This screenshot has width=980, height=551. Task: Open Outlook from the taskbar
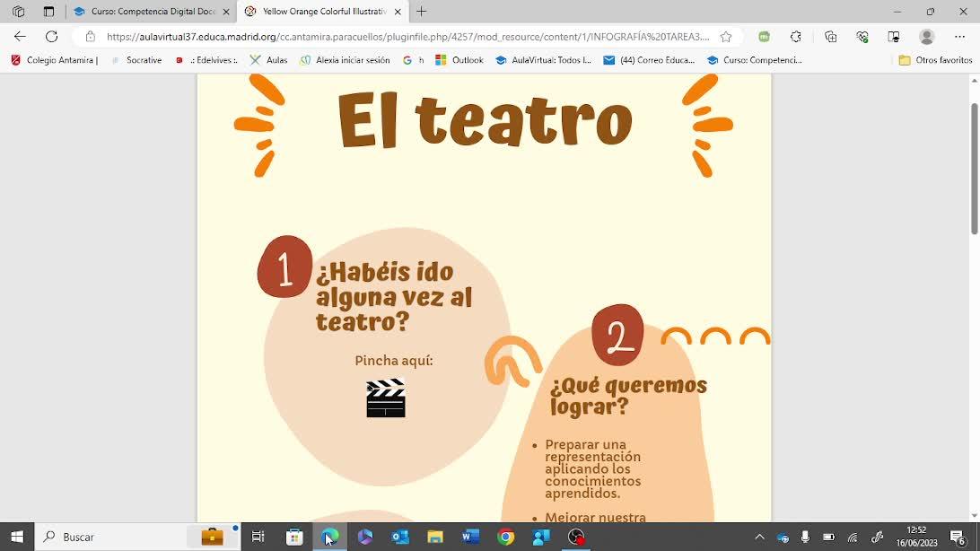coord(400,537)
